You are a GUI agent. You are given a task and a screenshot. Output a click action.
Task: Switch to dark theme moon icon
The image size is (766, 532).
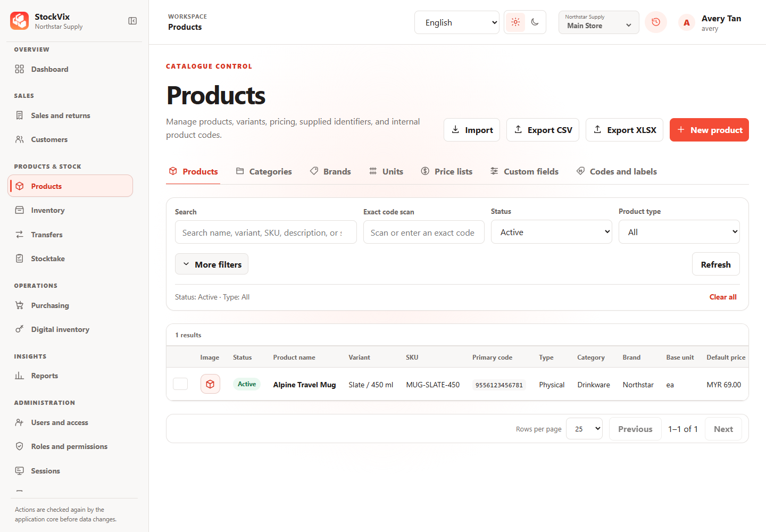(x=535, y=22)
